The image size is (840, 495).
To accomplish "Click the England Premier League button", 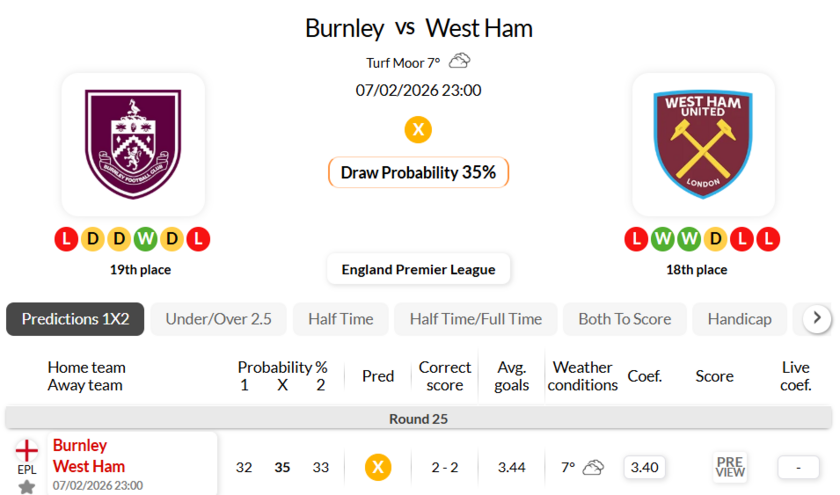I will point(418,269).
